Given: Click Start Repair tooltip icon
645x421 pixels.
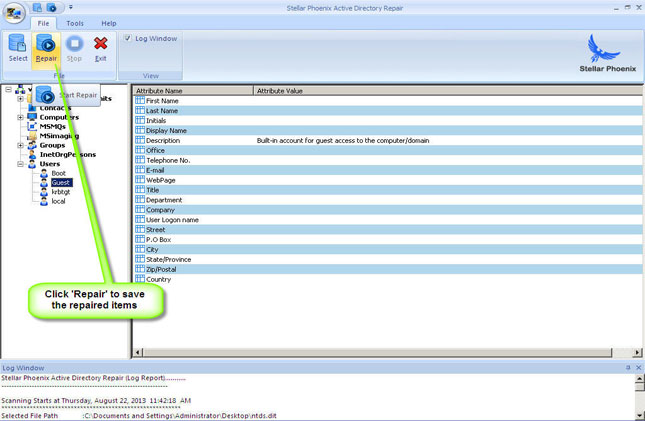Looking at the screenshot, I should pyautogui.click(x=45, y=95).
